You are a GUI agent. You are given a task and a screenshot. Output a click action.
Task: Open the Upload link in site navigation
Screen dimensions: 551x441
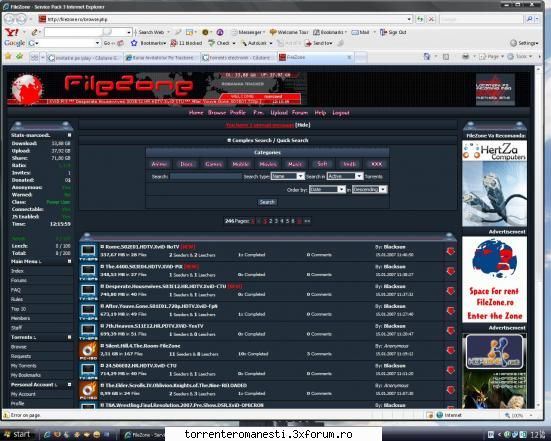(279, 113)
